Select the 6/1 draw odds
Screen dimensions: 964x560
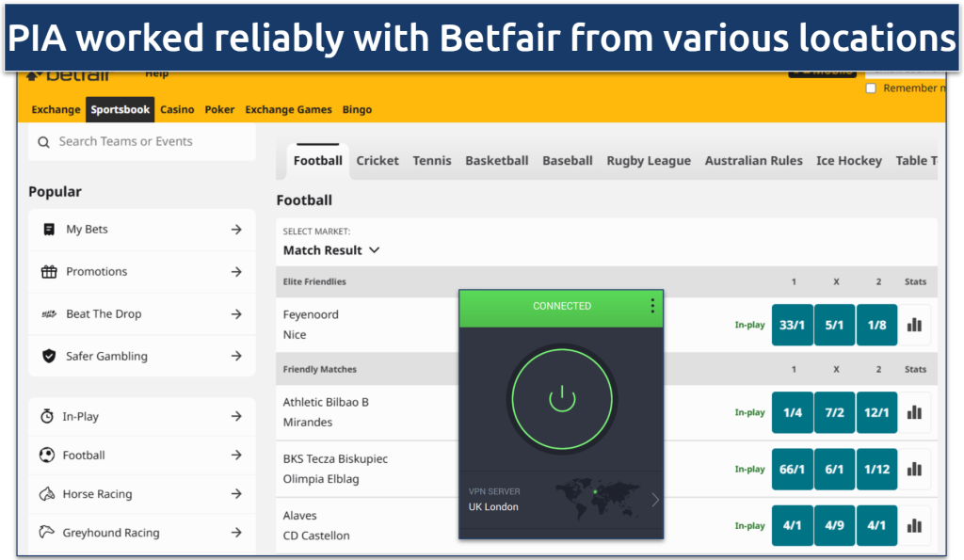(834, 469)
